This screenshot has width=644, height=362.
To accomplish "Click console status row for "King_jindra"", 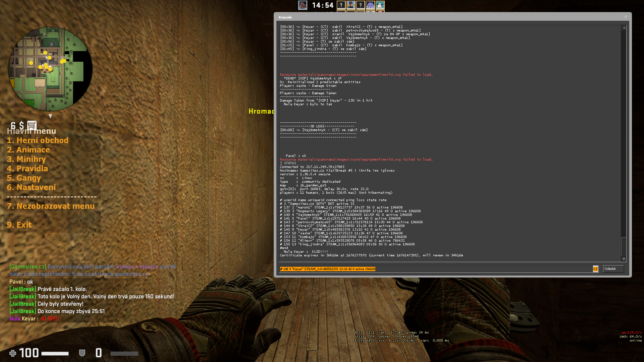I will (x=347, y=244).
